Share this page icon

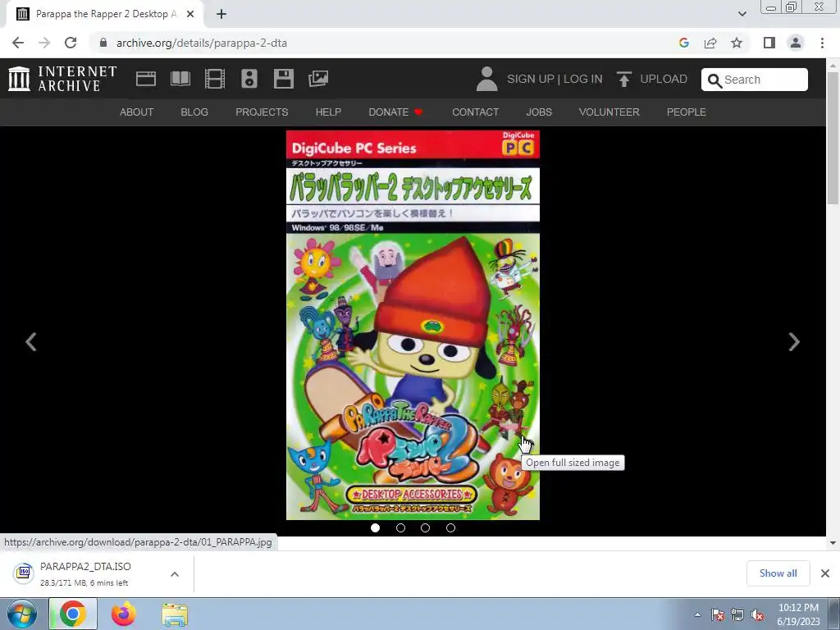tap(710, 43)
